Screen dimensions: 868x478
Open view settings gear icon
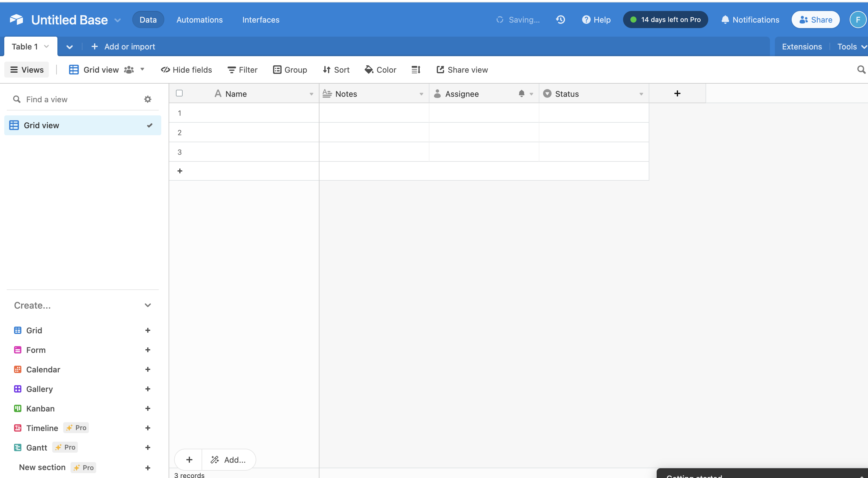click(x=148, y=99)
